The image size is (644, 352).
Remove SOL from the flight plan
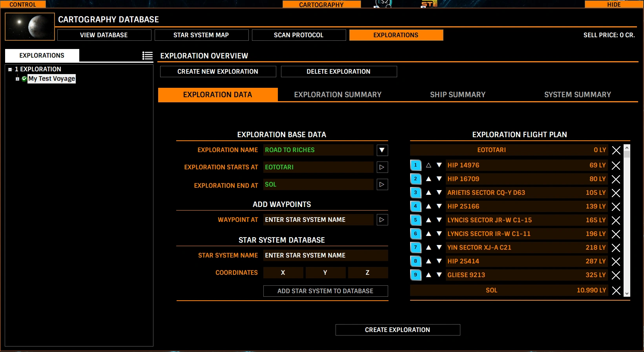coord(616,290)
